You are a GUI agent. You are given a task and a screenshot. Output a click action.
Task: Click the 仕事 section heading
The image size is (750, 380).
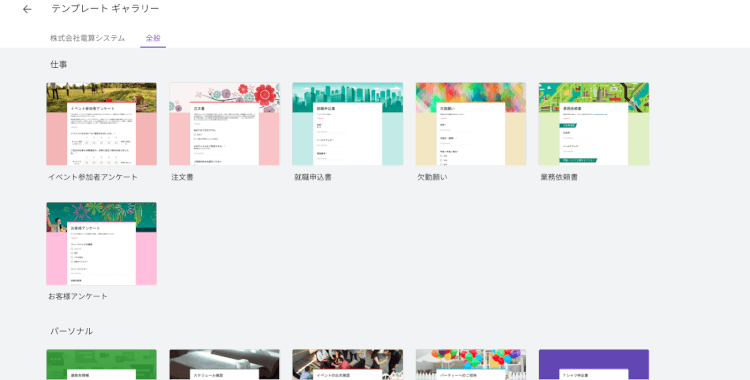tap(59, 65)
